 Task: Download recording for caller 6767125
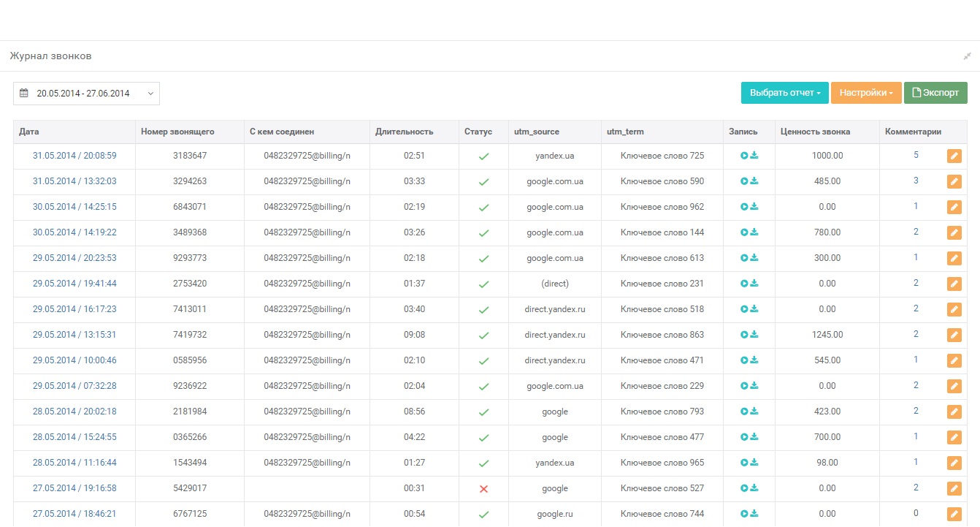754,514
